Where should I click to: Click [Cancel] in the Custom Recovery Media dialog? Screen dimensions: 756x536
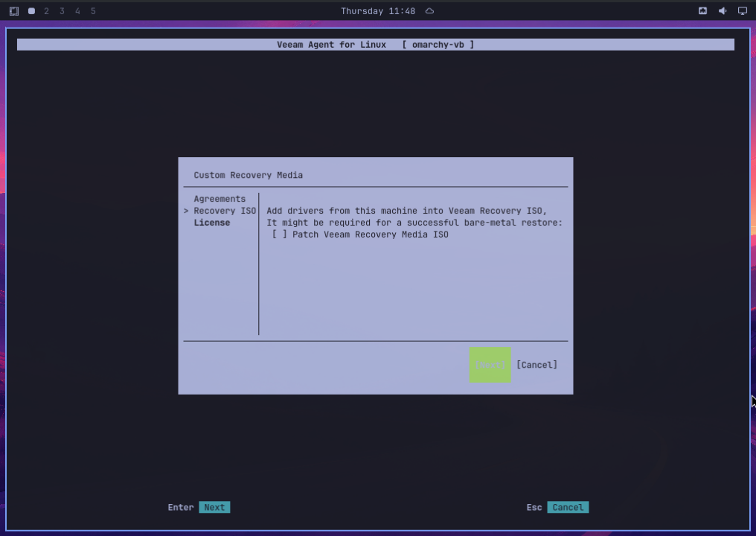[x=536, y=365]
